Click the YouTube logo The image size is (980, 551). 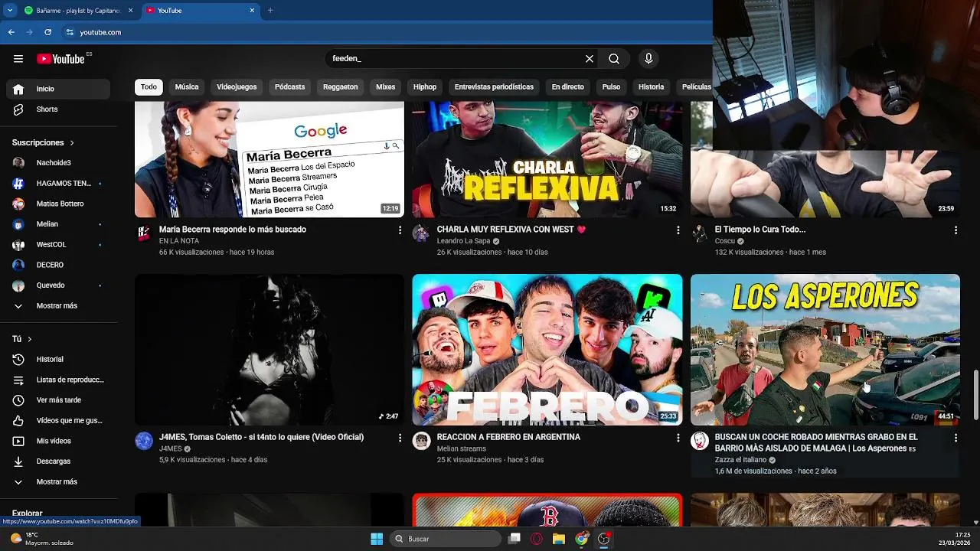click(x=60, y=59)
